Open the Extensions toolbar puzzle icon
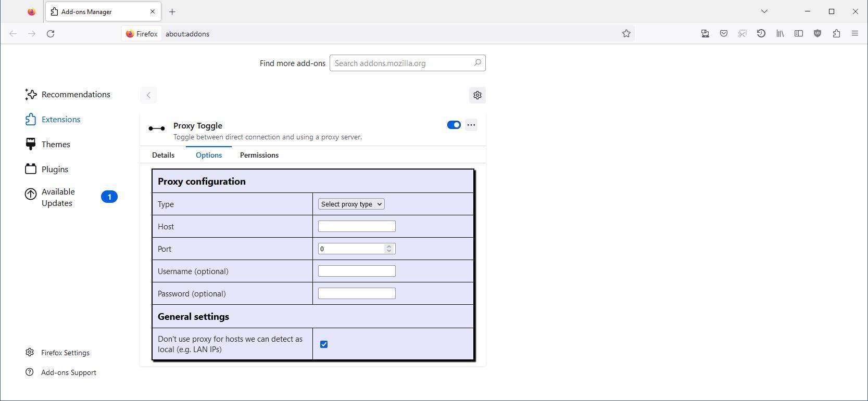This screenshot has height=401, width=868. tap(836, 34)
